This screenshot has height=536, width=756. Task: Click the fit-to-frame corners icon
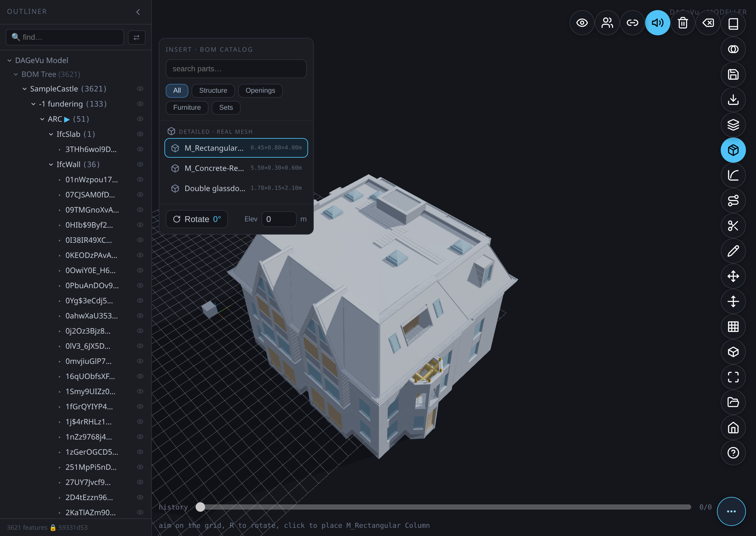pyautogui.click(x=733, y=377)
